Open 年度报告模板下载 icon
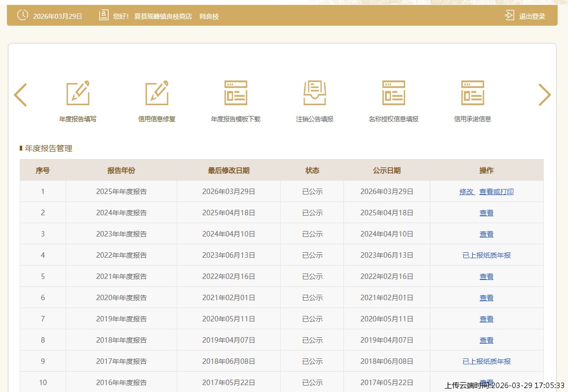 236,93
